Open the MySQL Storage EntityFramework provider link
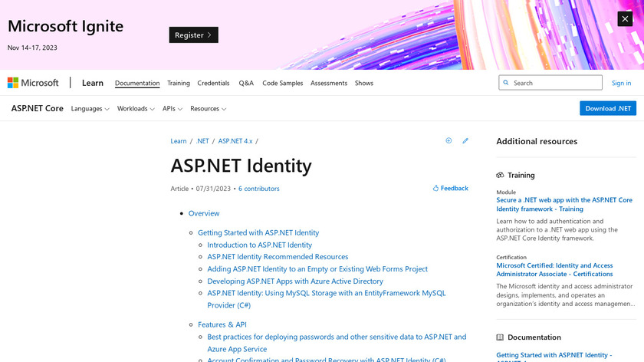Viewport: 644px width, 362px height. tap(327, 299)
